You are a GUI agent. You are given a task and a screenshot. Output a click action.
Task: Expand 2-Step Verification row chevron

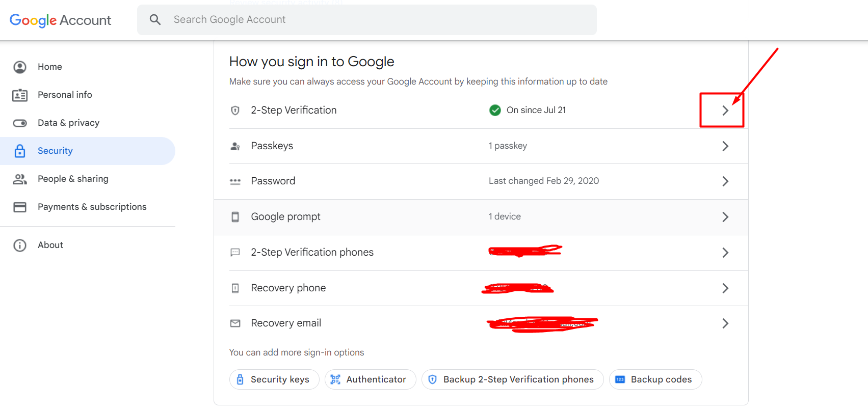(x=725, y=111)
